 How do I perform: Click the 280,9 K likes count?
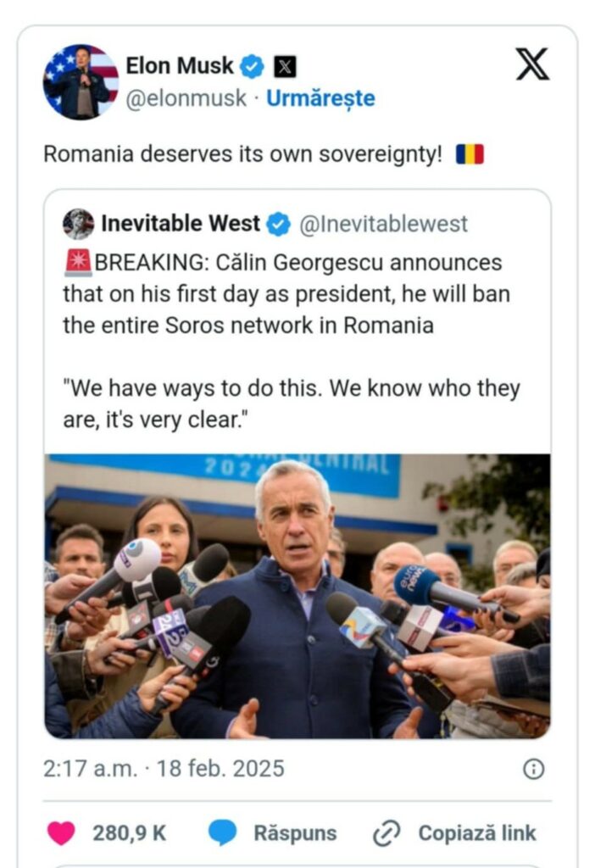pos(130,833)
